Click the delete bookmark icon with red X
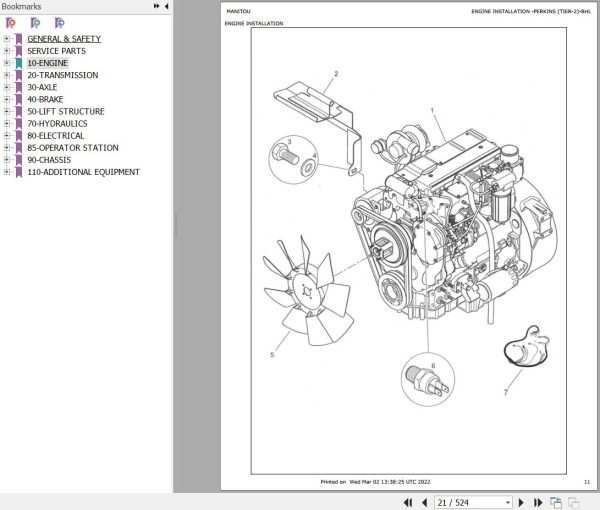 click(x=11, y=23)
